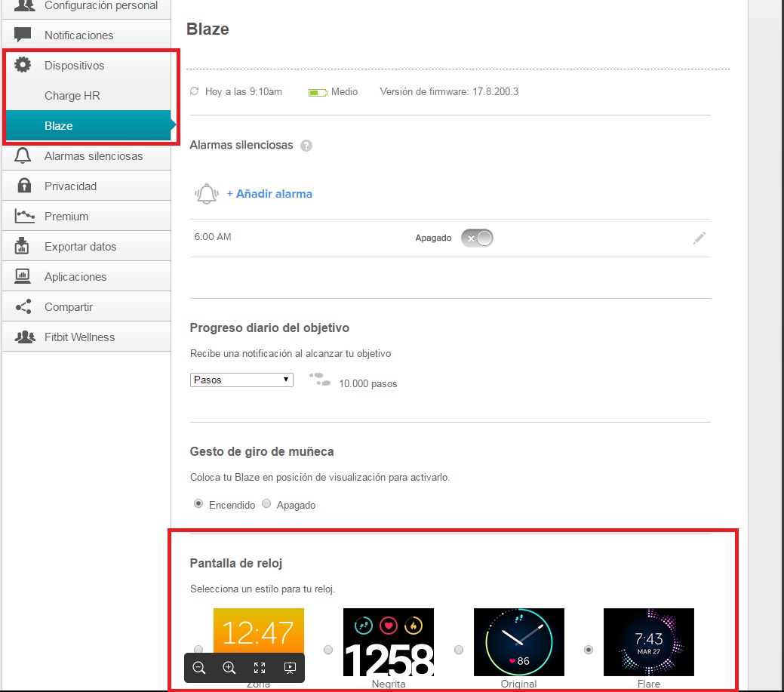The image size is (784, 692).
Task: Go to Privacidad settings
Action: point(87,186)
